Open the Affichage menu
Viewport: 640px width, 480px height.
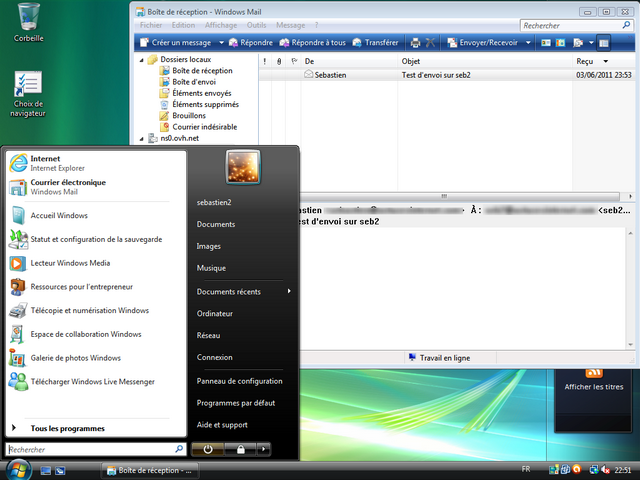click(x=221, y=25)
